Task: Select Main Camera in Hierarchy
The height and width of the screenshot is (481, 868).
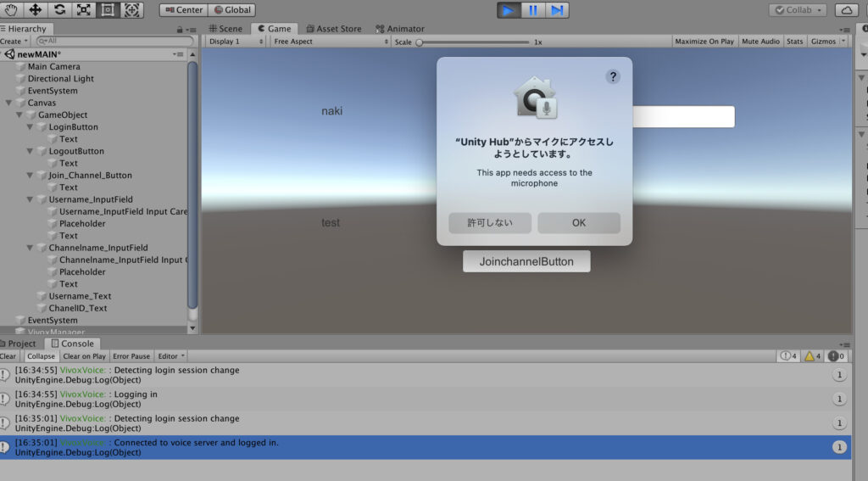Action: [x=53, y=66]
